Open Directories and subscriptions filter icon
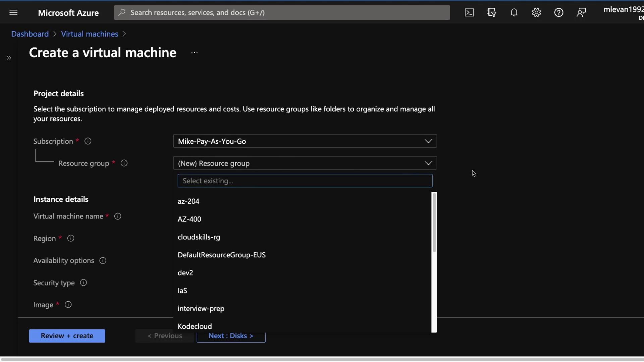 492,13
